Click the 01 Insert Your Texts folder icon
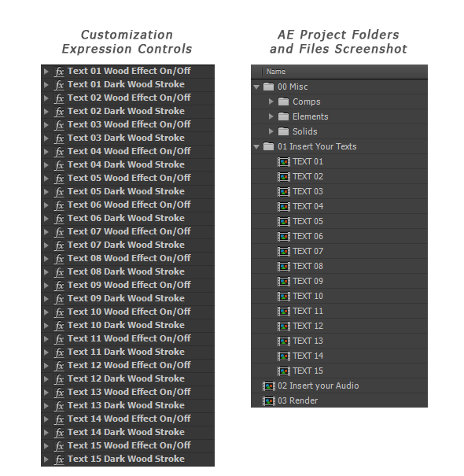This screenshot has height=476, width=464. coord(268,146)
